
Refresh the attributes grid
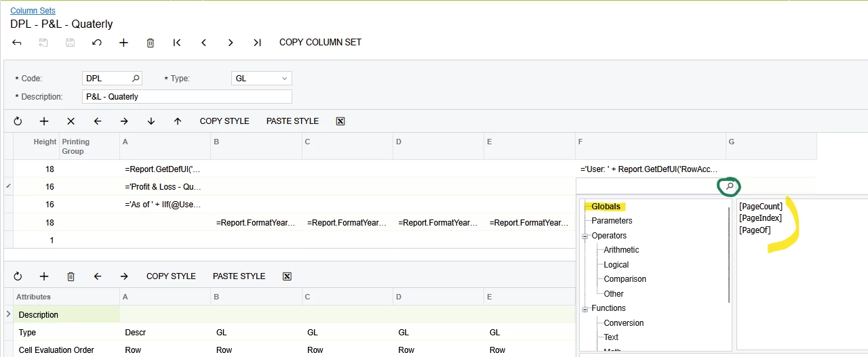pos(18,276)
